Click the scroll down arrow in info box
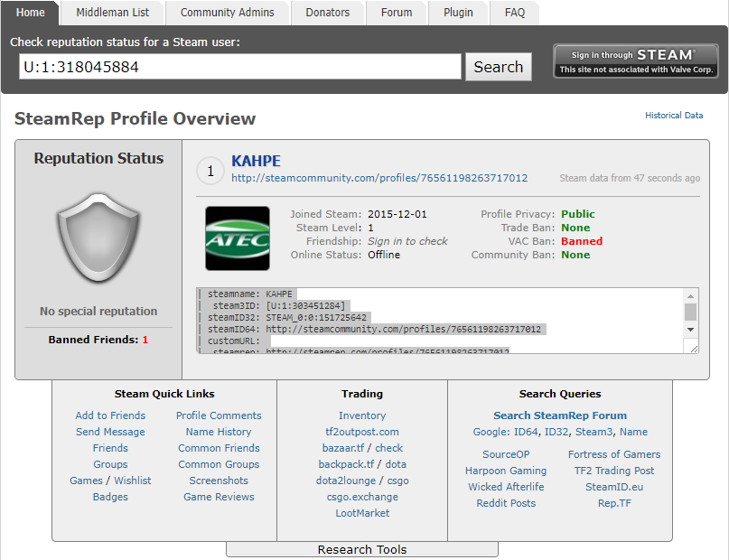The width and height of the screenshot is (729, 560). tap(690, 330)
